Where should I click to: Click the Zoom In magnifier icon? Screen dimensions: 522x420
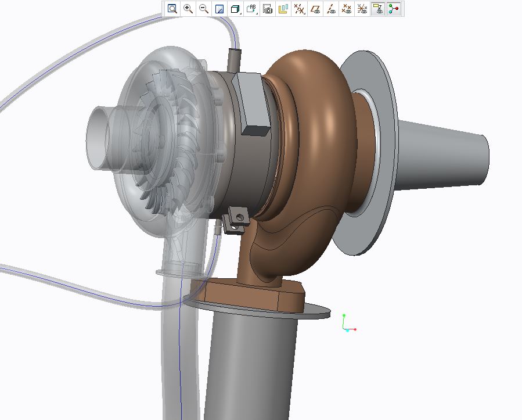tap(188, 9)
